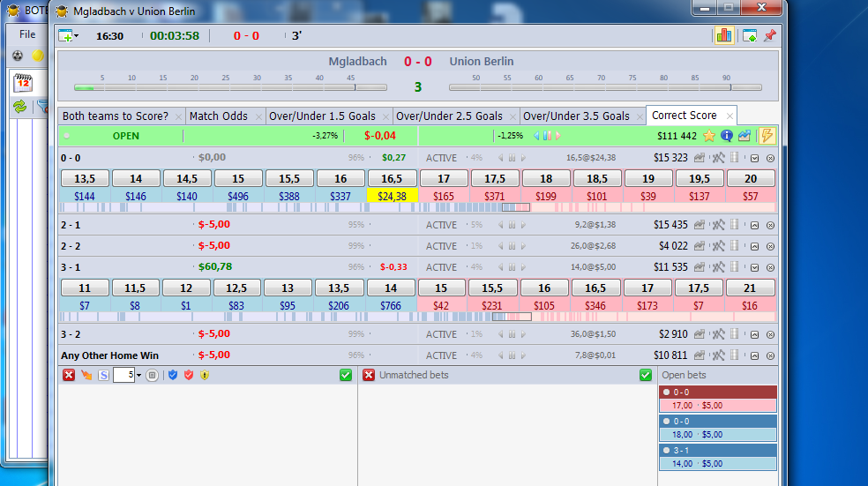Click the red cancel X in the left bet panel
868x486 pixels.
(x=69, y=375)
